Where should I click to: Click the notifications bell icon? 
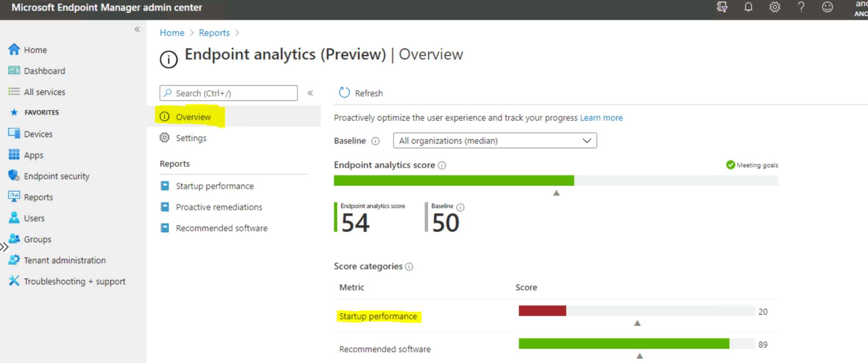748,7
